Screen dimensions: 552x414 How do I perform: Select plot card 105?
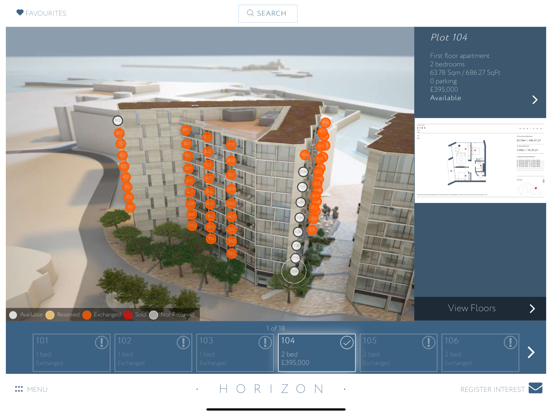click(399, 353)
